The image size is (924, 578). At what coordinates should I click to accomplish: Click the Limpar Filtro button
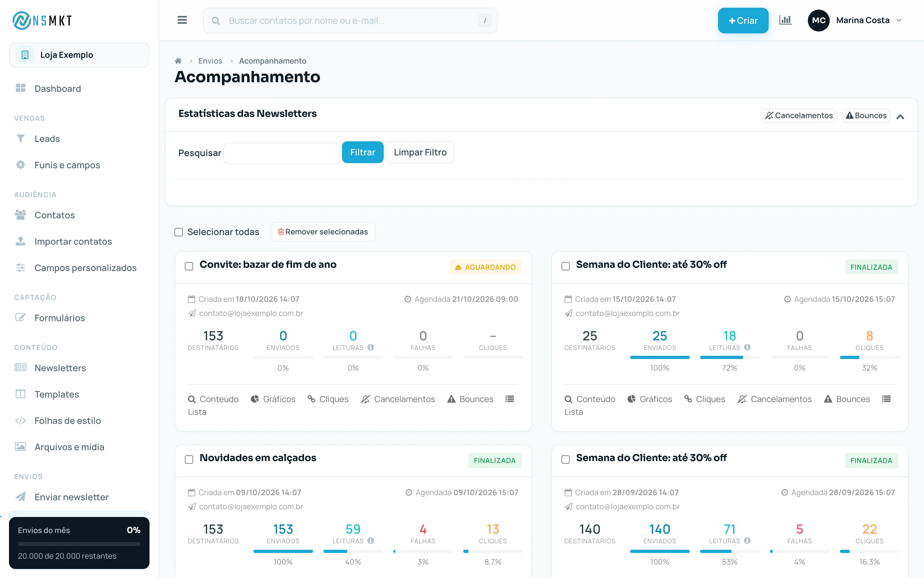tap(420, 152)
